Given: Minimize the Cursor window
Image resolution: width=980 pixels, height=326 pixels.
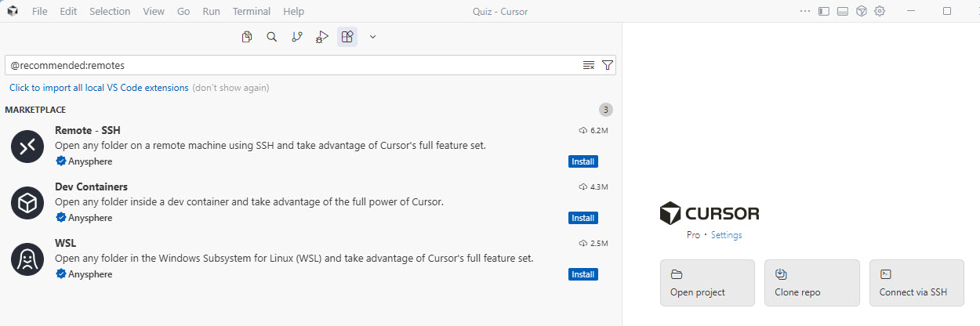Looking at the screenshot, I should (x=910, y=12).
